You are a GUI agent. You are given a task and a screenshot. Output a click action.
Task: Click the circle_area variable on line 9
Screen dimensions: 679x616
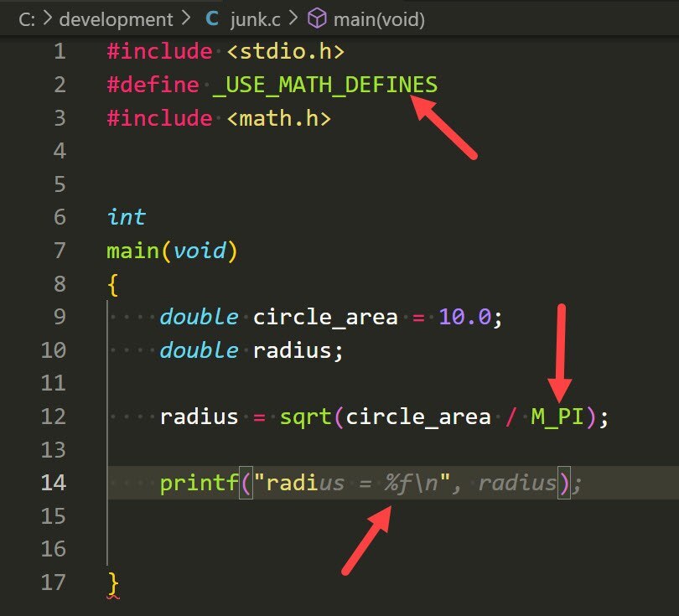325,318
